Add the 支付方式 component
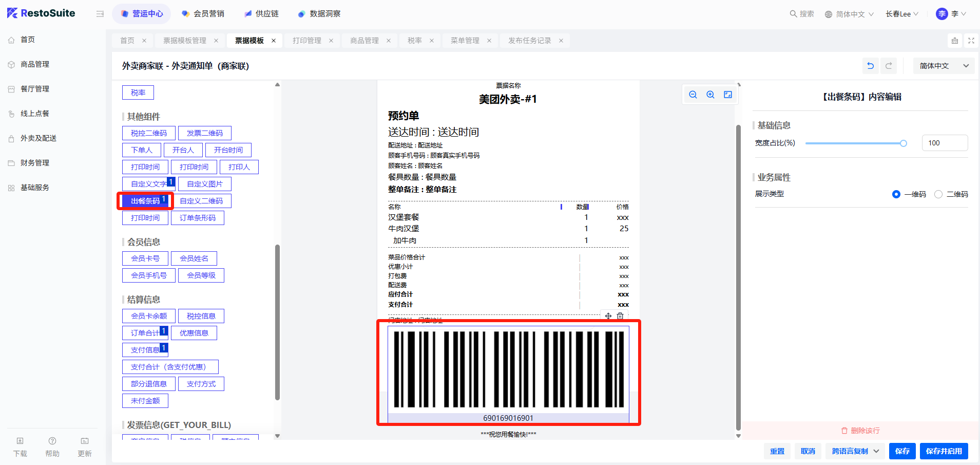The width and height of the screenshot is (980, 465). pos(201,384)
